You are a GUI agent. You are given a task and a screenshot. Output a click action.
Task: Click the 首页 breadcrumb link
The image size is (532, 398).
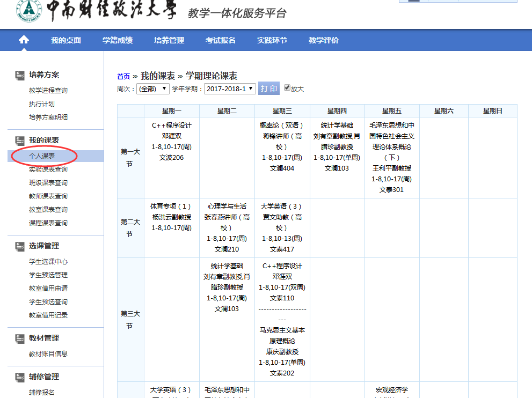[123, 76]
